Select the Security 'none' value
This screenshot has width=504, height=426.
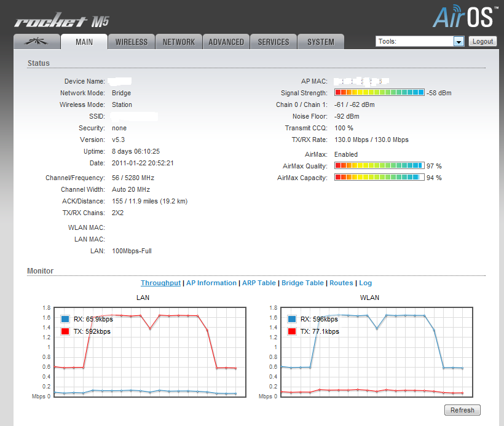tap(119, 128)
